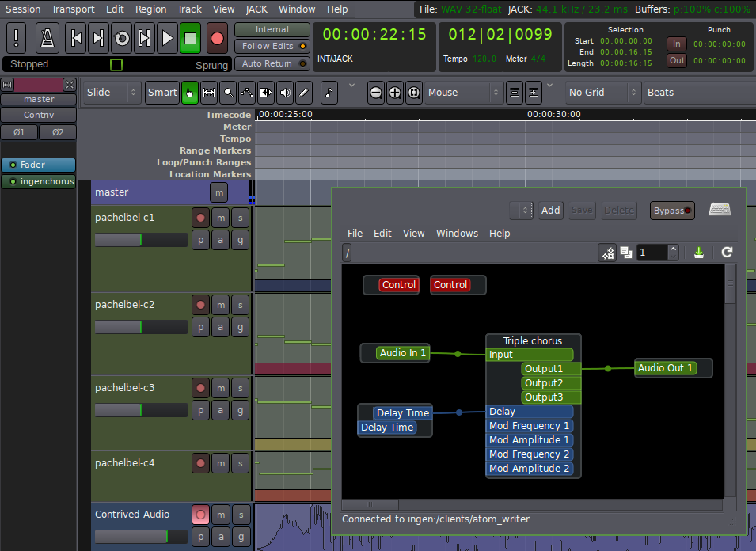Screen dimensions: 756x551
Task: Open the JACK menu
Action: tap(256, 9)
